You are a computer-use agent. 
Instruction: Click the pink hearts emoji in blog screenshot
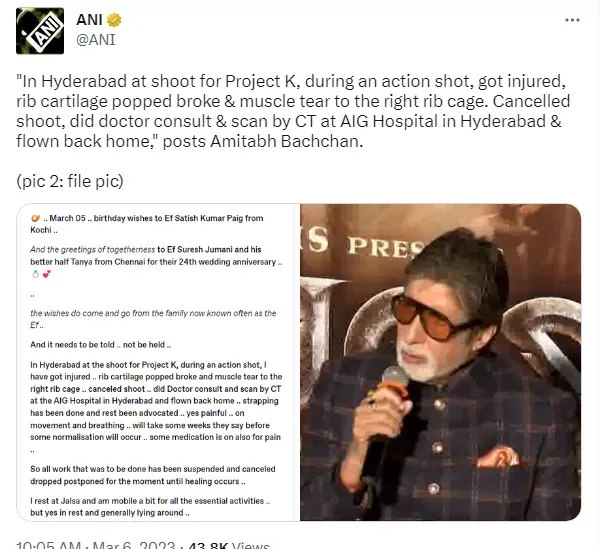[x=47, y=274]
